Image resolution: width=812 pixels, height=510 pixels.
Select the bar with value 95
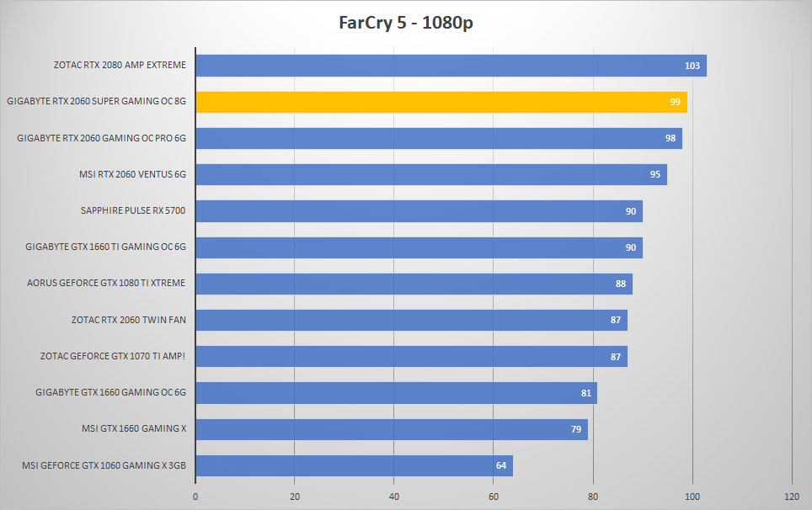tap(432, 174)
